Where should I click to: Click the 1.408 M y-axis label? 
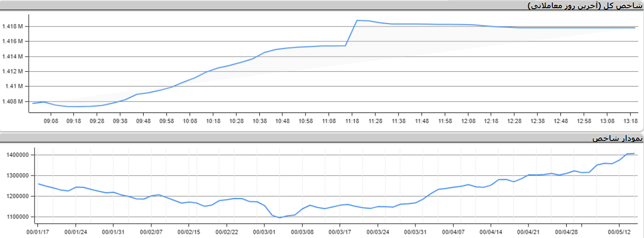pyautogui.click(x=12, y=101)
